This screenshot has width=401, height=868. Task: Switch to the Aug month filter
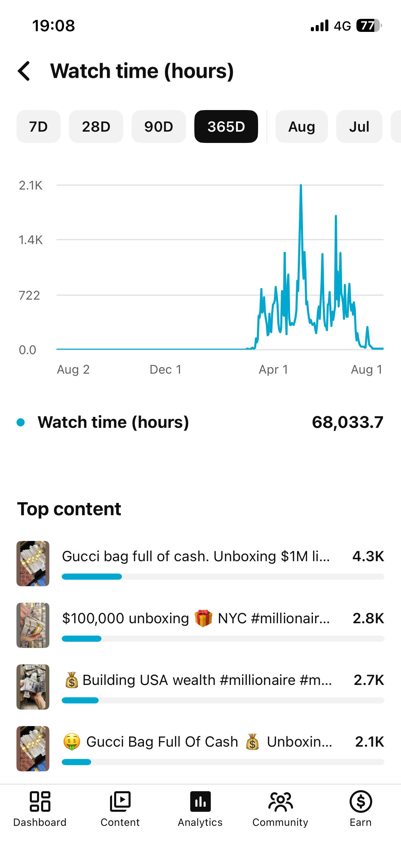pos(302,126)
